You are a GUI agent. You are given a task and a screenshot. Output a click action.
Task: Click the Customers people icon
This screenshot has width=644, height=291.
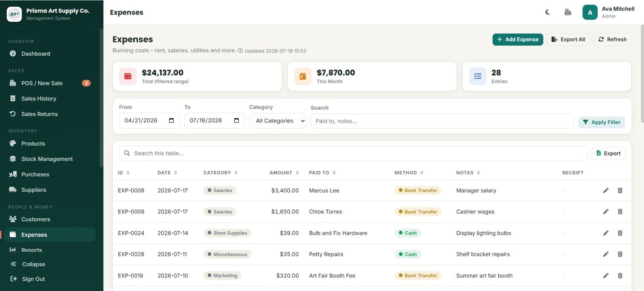tap(13, 219)
